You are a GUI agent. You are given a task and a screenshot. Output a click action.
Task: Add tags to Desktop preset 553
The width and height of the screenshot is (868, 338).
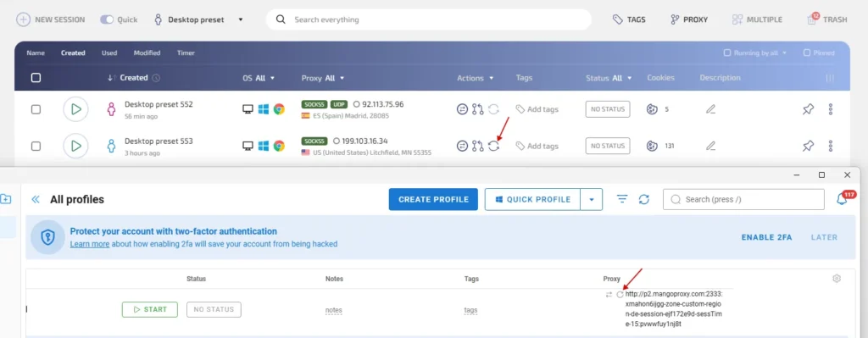tap(537, 146)
